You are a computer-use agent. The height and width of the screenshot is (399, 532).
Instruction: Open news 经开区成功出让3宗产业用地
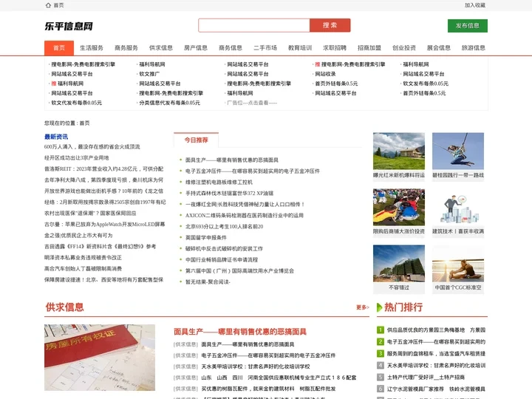pos(76,158)
